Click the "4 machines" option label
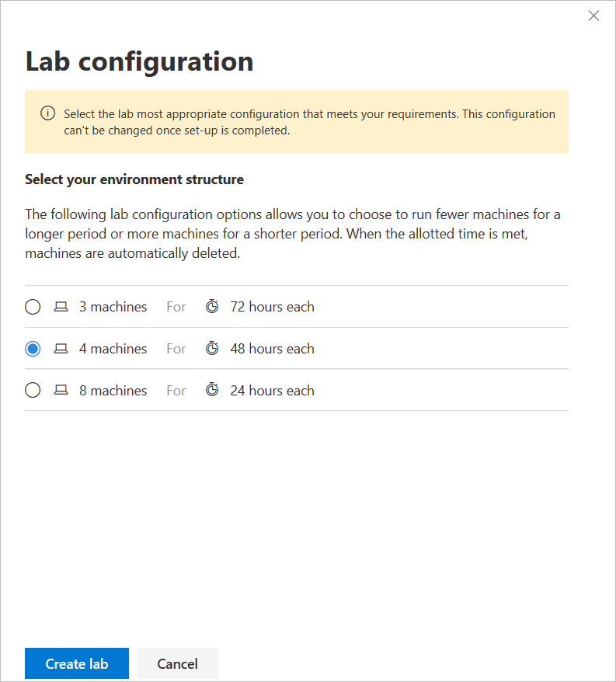The width and height of the screenshot is (616, 682). (x=113, y=349)
